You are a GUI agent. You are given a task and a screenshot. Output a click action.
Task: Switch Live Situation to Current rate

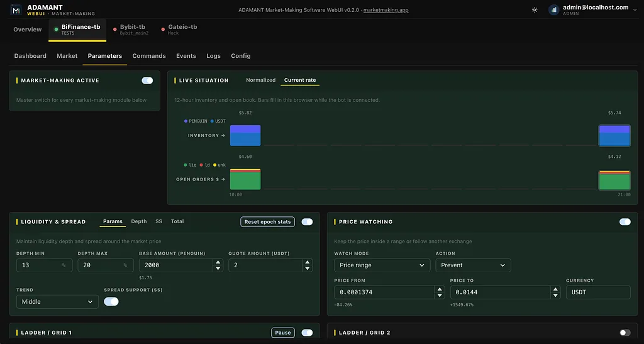300,80
